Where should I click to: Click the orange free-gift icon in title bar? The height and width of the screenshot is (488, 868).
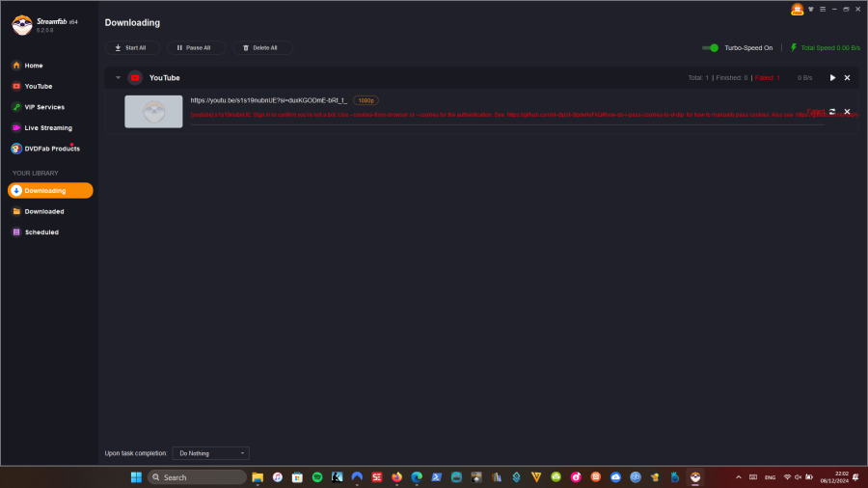[x=798, y=10]
